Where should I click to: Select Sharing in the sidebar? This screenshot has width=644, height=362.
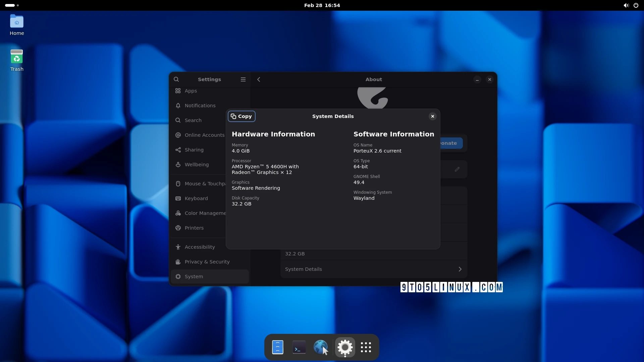pos(194,150)
